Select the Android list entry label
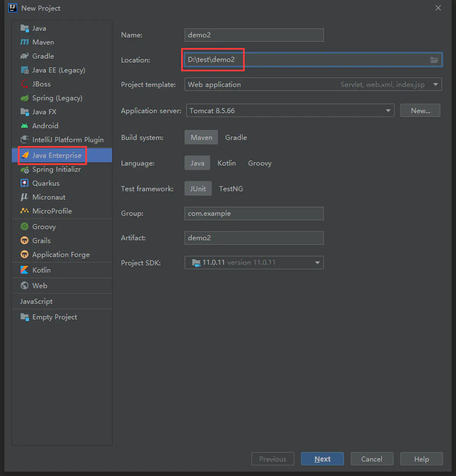This screenshot has width=456, height=476. (x=45, y=126)
